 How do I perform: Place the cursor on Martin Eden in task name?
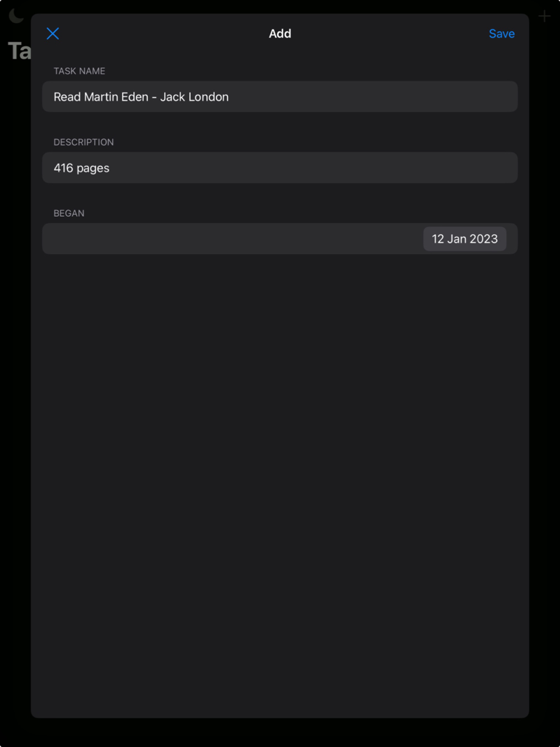[116, 97]
